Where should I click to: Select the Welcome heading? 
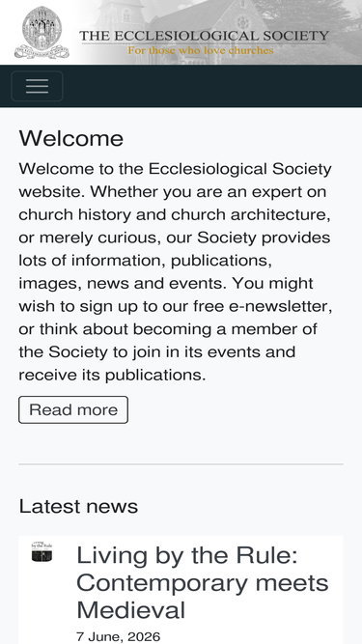tap(71, 138)
